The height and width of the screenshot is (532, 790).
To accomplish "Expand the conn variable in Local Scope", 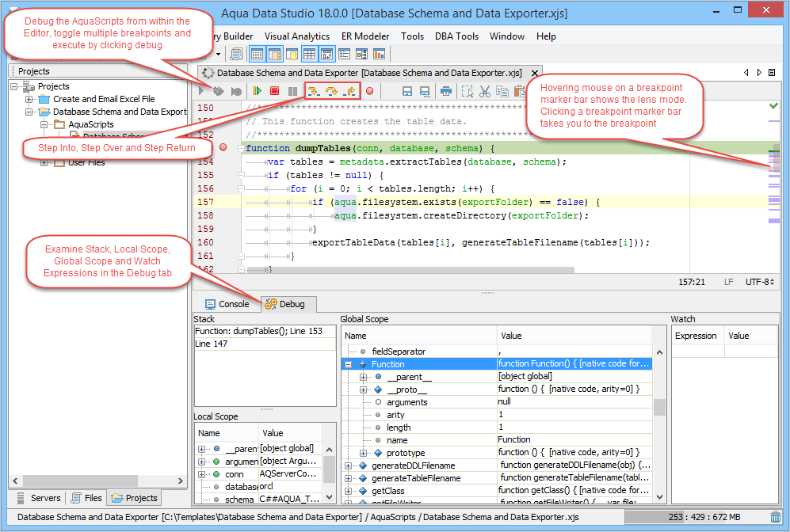I will coord(201,474).
